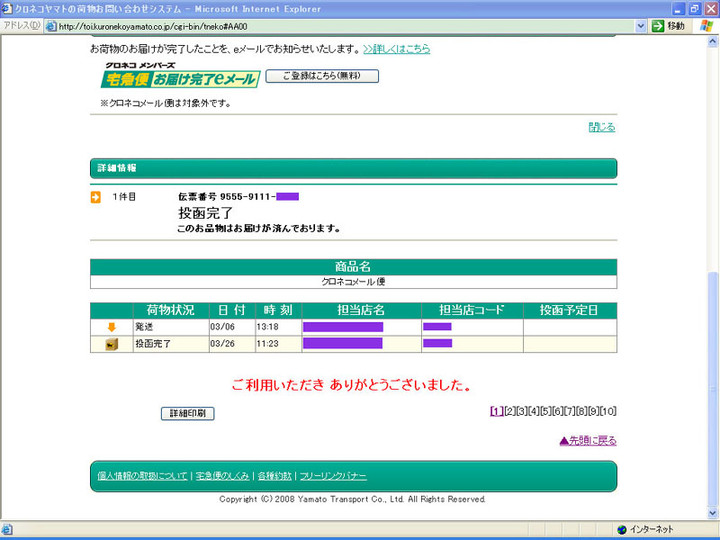Click the インターネット zone status text

[x=651, y=529]
